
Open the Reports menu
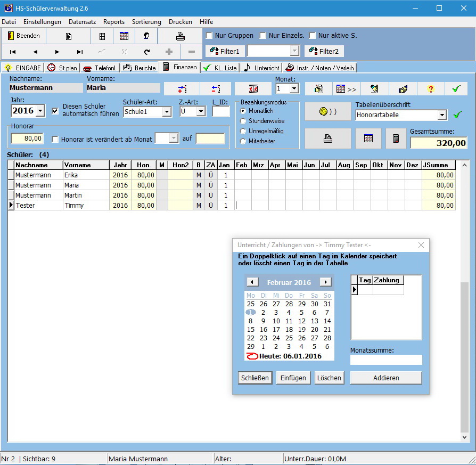114,22
